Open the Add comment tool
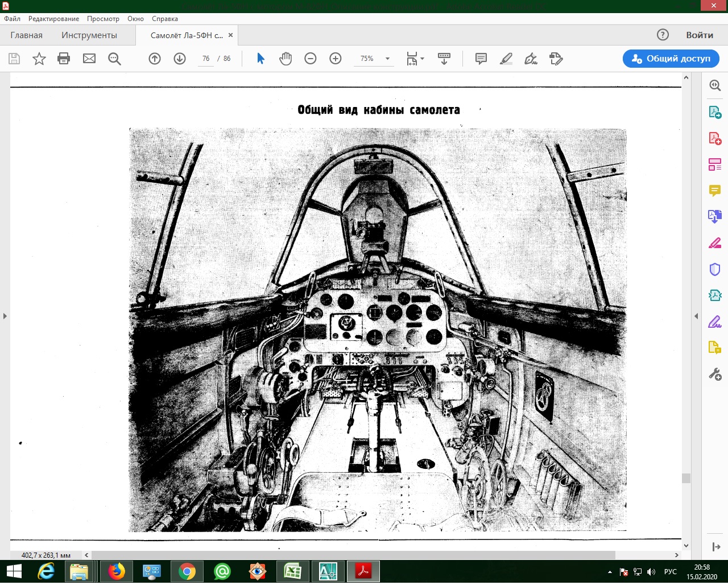Image resolution: width=728 pixels, height=585 pixels. [x=481, y=59]
